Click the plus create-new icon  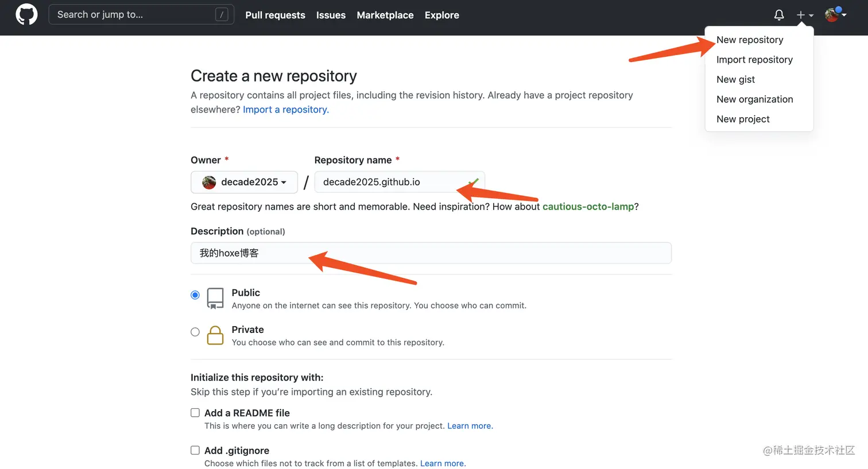coord(801,15)
